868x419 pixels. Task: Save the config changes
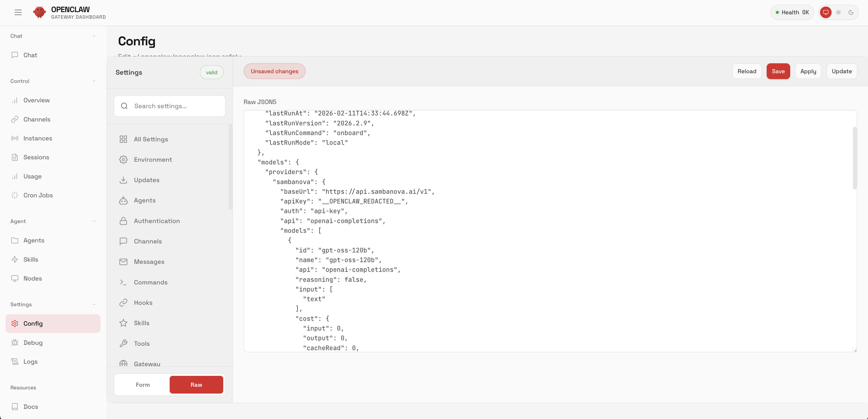tap(778, 71)
